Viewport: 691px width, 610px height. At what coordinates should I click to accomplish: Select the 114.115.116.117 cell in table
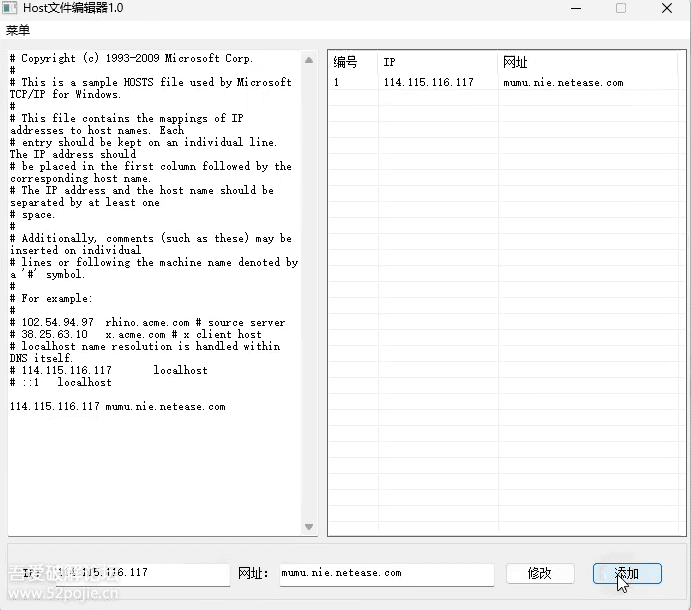tap(428, 82)
